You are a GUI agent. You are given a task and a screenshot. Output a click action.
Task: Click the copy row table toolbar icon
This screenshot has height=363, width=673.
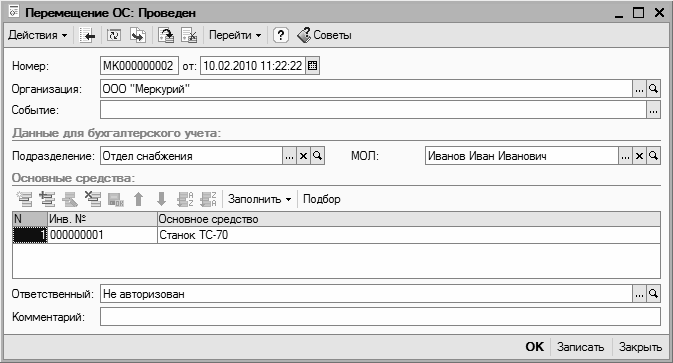point(47,199)
